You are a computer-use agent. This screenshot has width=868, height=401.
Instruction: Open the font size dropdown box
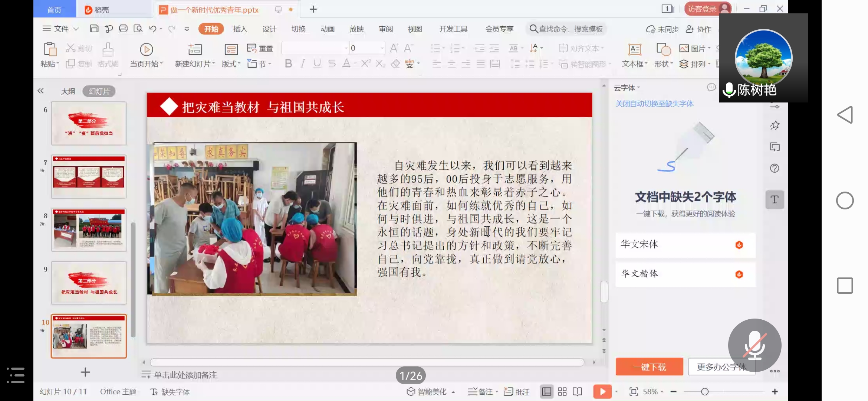pyautogui.click(x=382, y=48)
